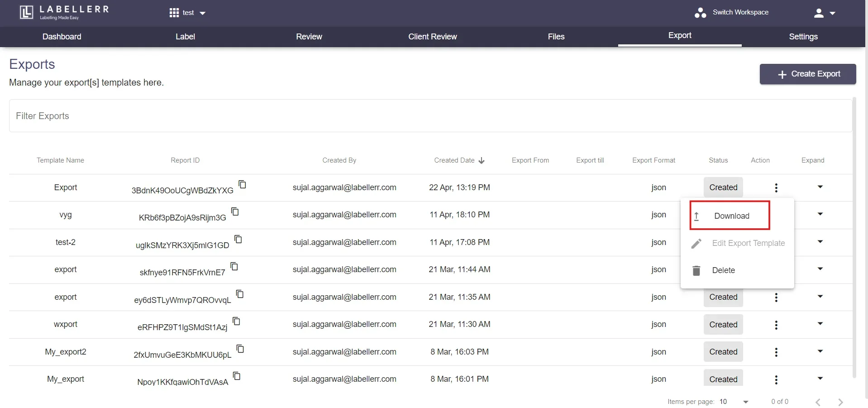Expand the Export row details

click(x=820, y=187)
